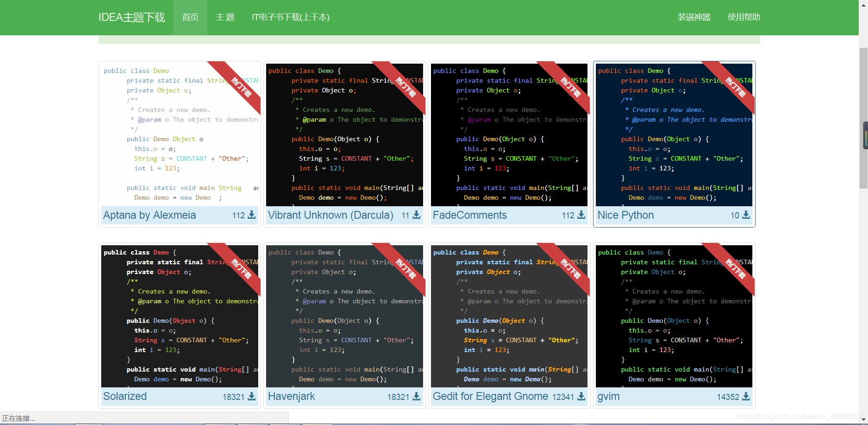This screenshot has height=425, width=868.
Task: Click the gvim download arrow icon
Action: click(x=746, y=396)
